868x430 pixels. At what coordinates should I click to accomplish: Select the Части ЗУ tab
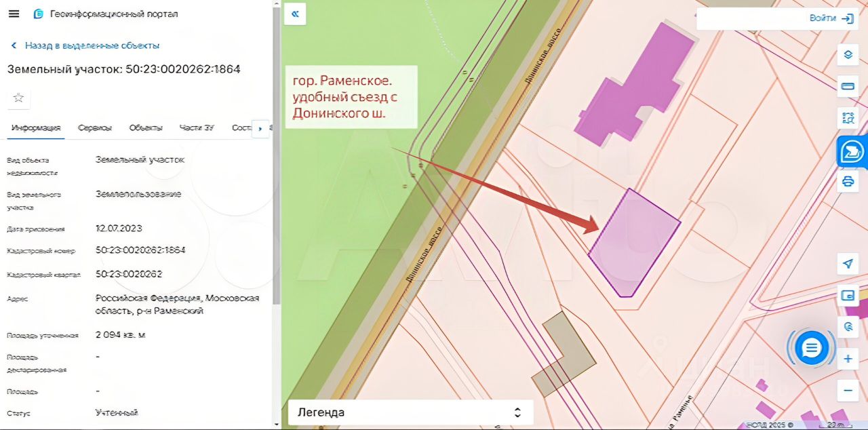(x=197, y=128)
